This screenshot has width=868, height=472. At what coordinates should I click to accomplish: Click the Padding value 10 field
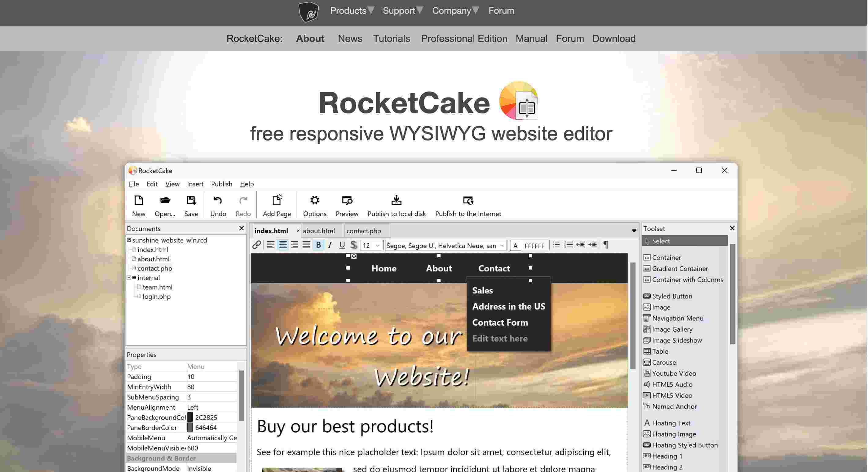(211, 377)
